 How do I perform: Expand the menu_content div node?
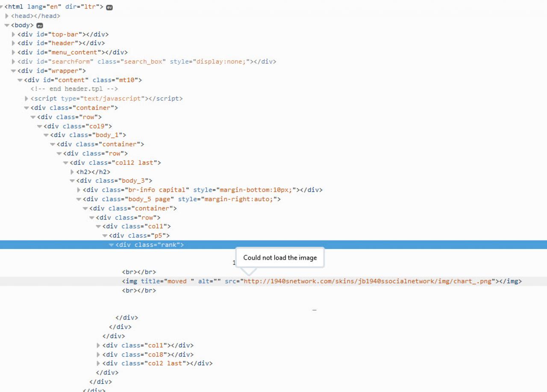click(14, 53)
